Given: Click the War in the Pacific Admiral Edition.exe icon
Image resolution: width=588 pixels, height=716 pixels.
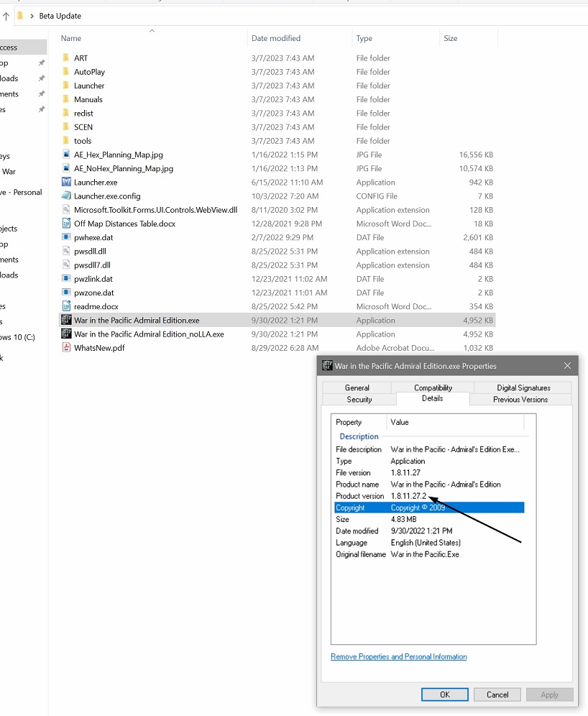Looking at the screenshot, I should [66, 320].
